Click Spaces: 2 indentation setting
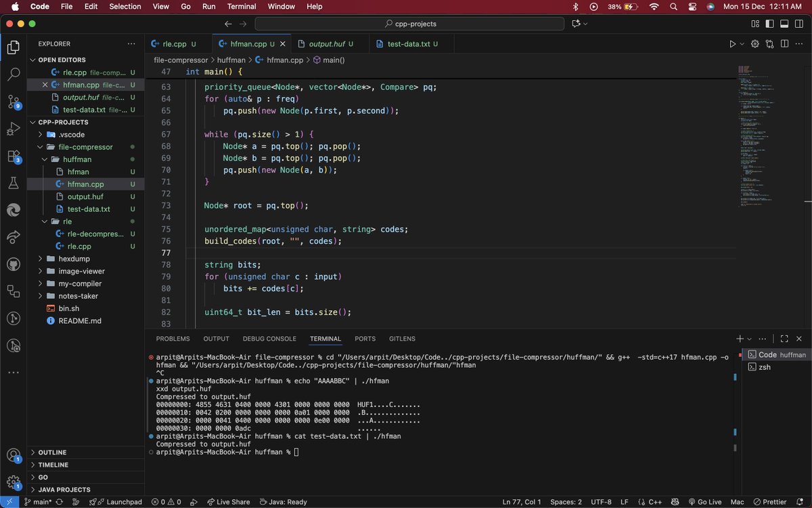The image size is (812, 508). click(x=566, y=502)
